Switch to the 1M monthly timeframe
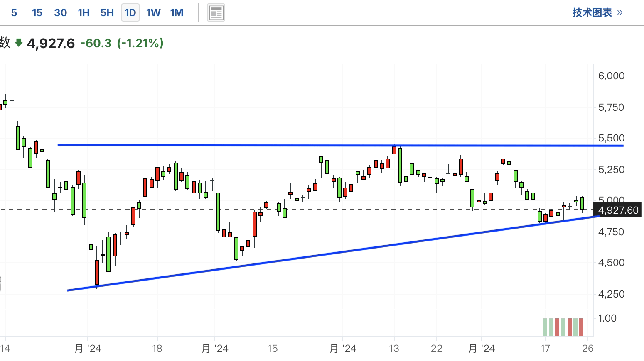Screen dimensions: 644x361 coord(177,13)
